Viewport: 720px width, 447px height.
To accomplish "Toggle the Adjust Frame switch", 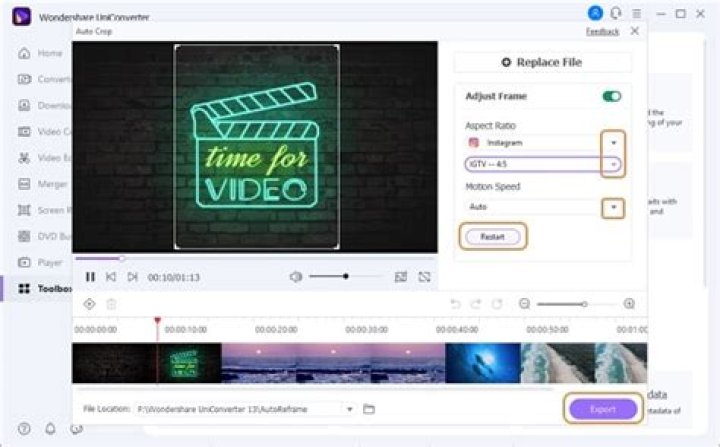I will (x=612, y=96).
